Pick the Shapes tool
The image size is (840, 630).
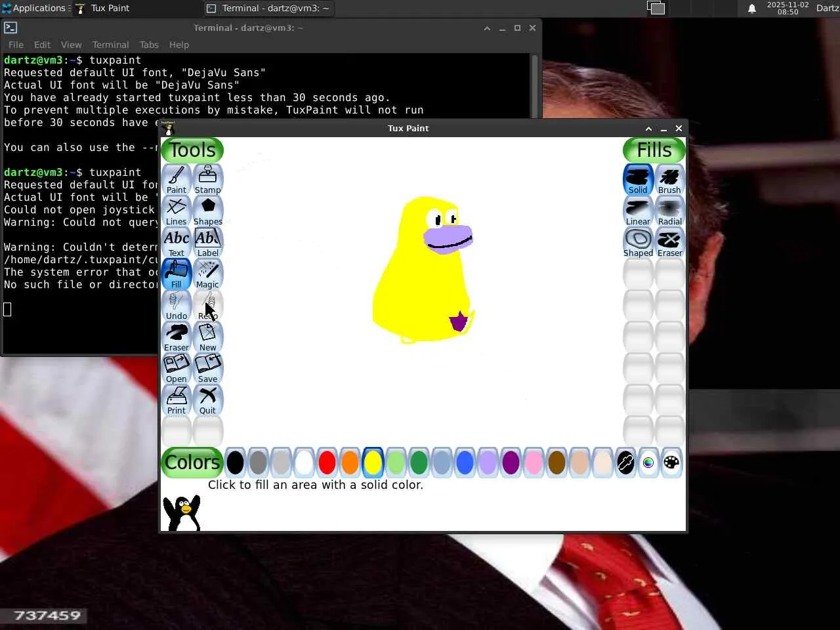coord(208,211)
